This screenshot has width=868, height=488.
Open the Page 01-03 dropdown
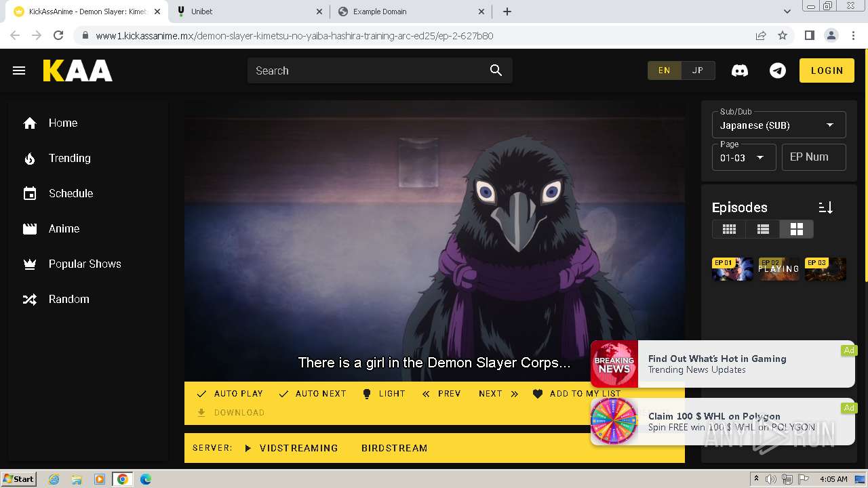point(744,157)
